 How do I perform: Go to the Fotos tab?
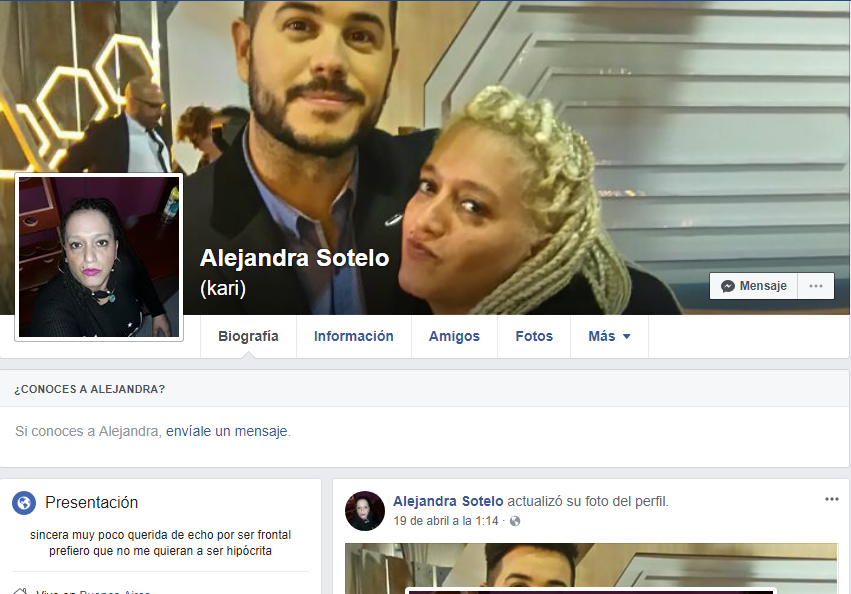(x=534, y=336)
